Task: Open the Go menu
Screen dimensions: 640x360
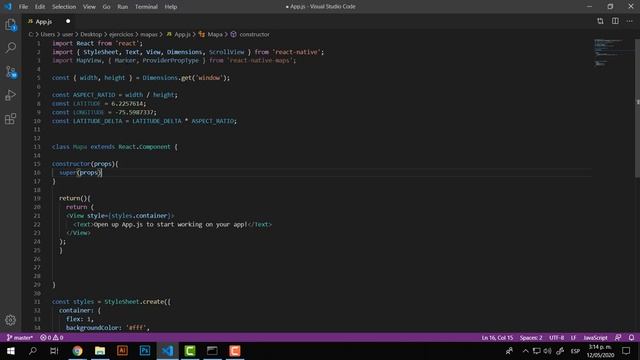Action: point(107,7)
